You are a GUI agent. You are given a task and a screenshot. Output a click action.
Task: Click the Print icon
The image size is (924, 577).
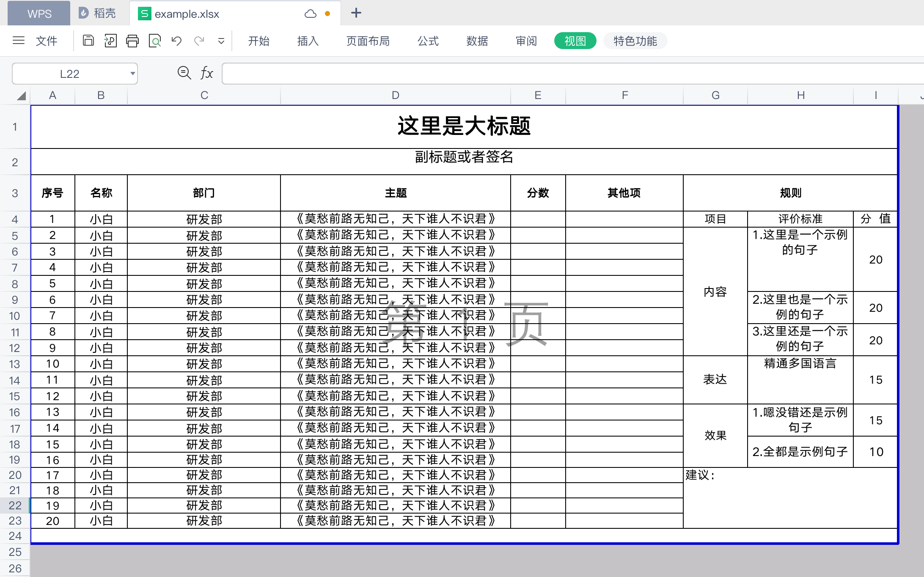tap(132, 41)
